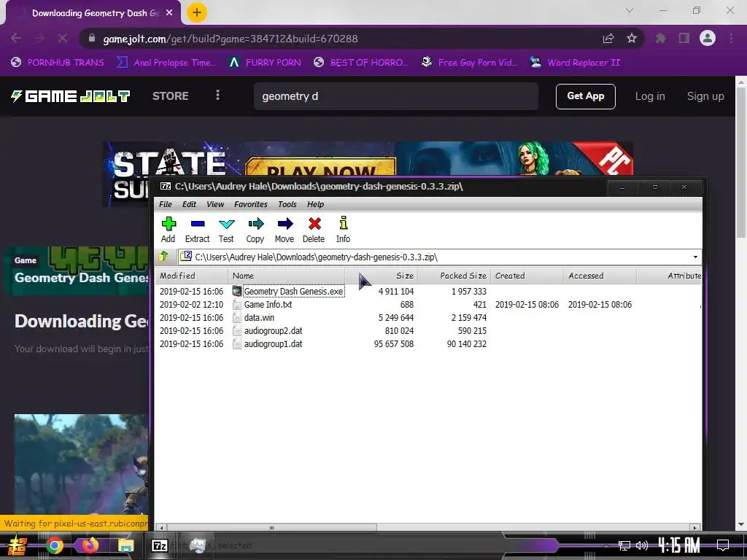The image size is (747, 560).
Task: Sort by Created column header
Action: click(527, 276)
